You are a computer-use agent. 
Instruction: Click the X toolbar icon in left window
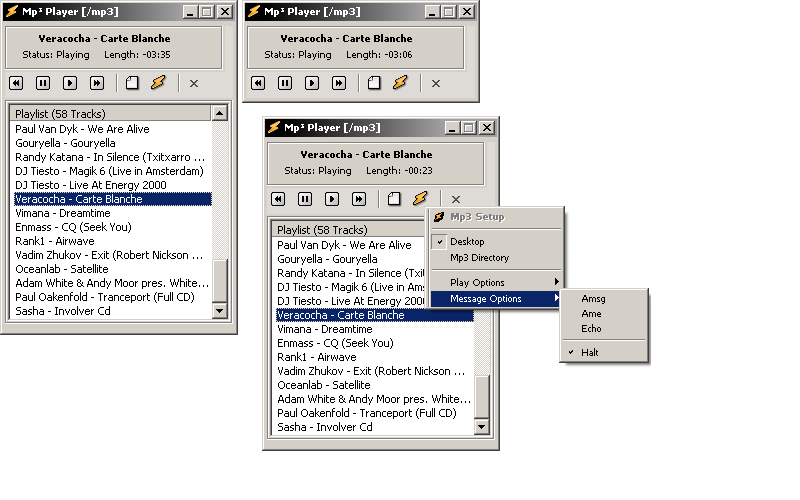194,83
